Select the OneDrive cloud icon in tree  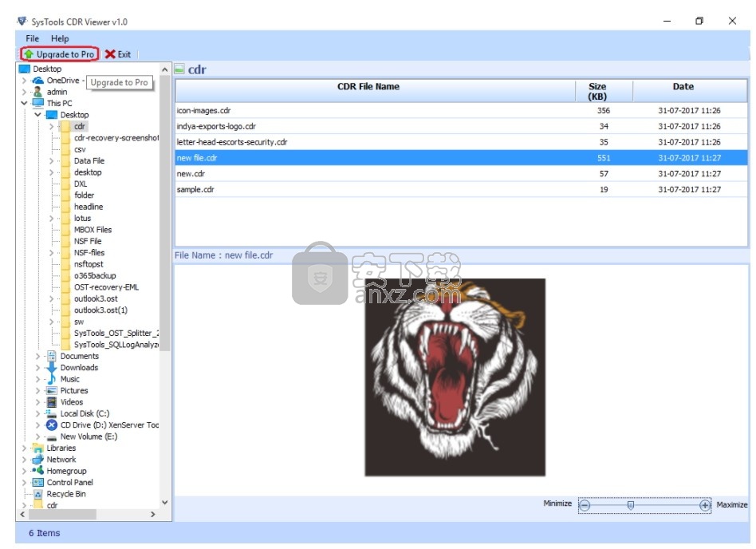pyautogui.click(x=37, y=81)
